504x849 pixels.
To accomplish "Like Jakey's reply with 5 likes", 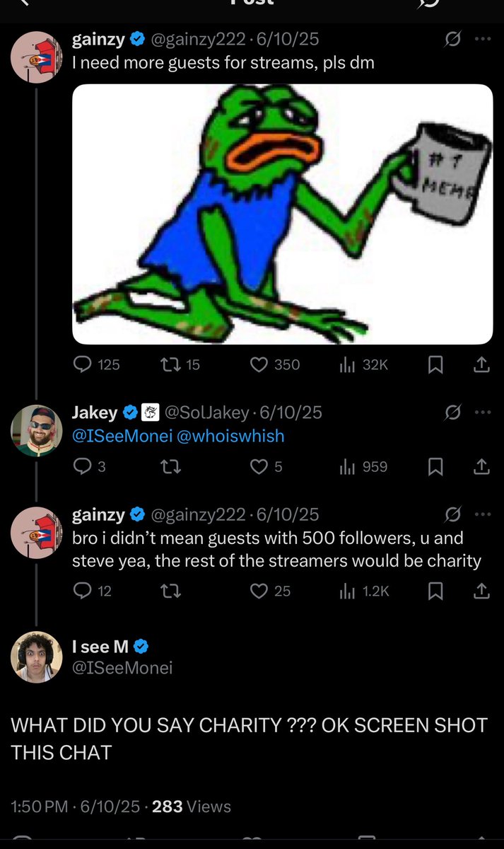I will pyautogui.click(x=260, y=467).
